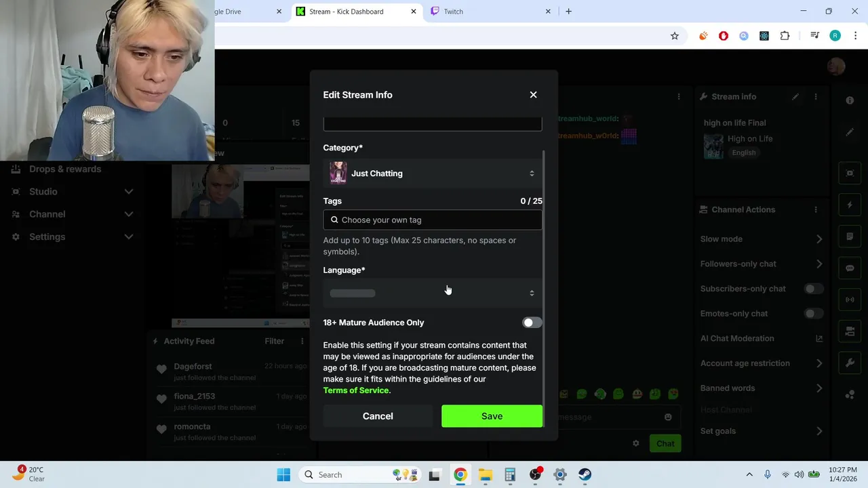
Task: Open the Activity Feed Filter
Action: pyautogui.click(x=274, y=341)
